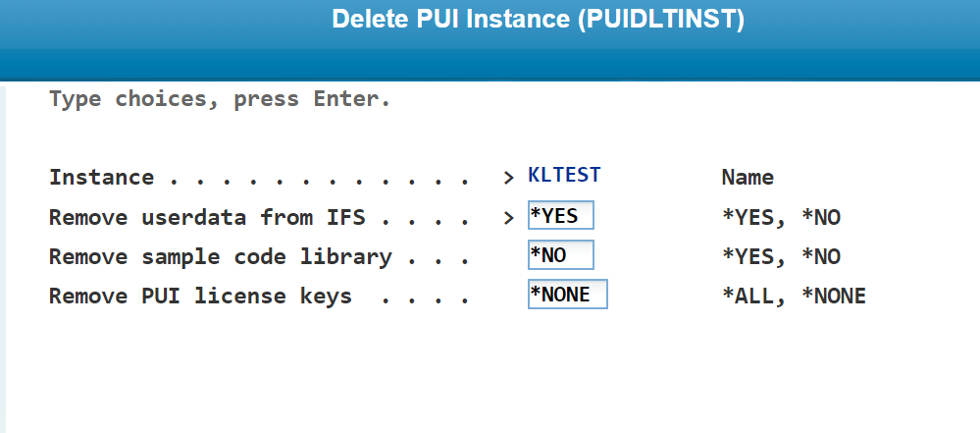Click the Remove userdata from IFS label

coord(207,218)
